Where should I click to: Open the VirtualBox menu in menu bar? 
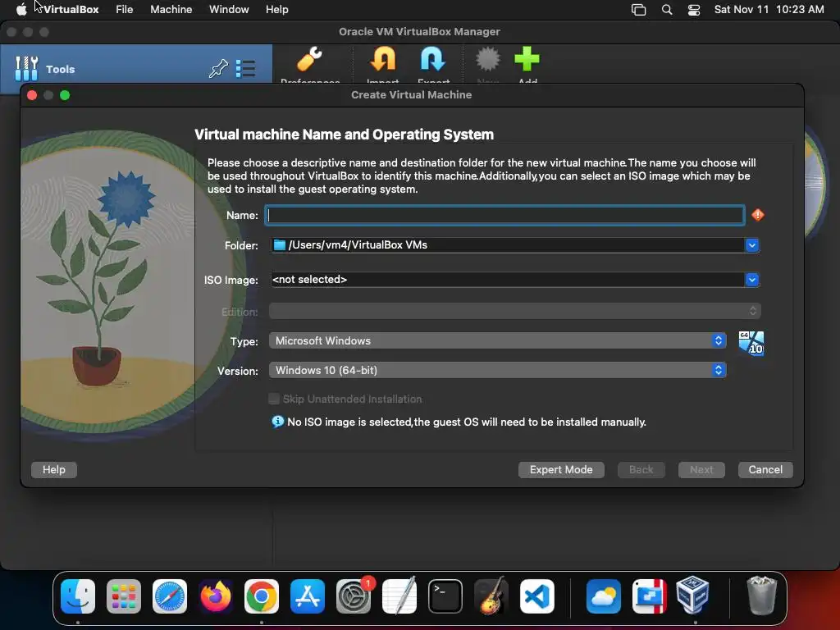(71, 10)
